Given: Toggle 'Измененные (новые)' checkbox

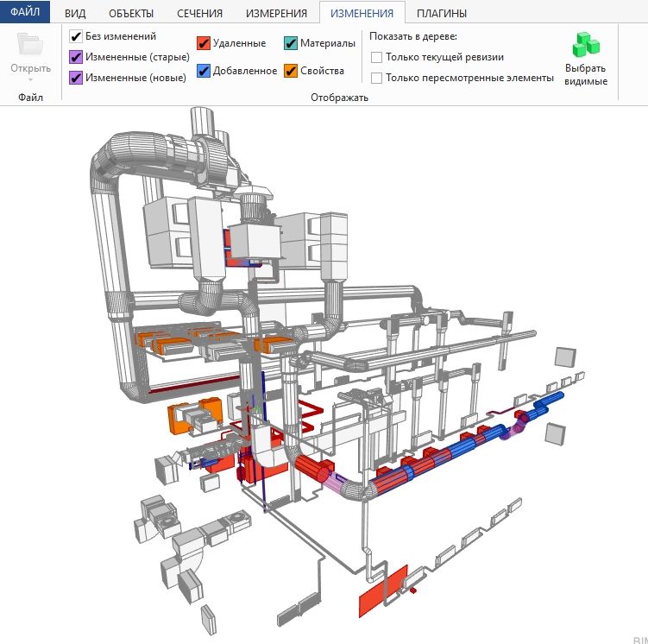Looking at the screenshot, I should point(77,78).
